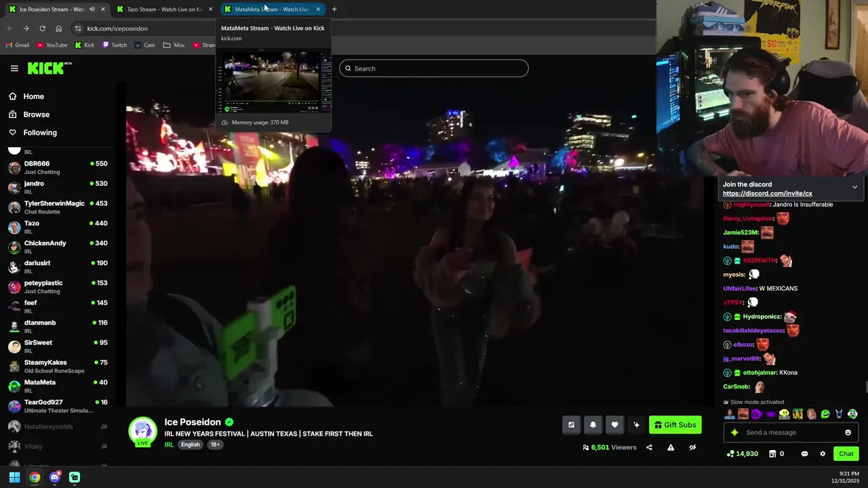Click the chat bubble identity icon

(804, 454)
